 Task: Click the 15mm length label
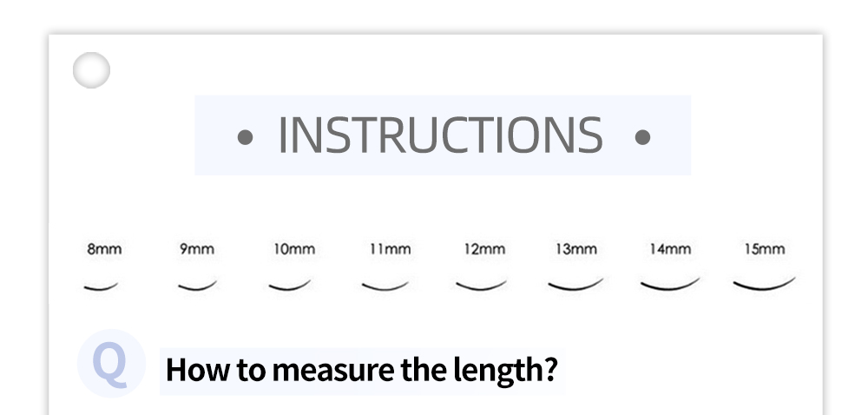(765, 249)
